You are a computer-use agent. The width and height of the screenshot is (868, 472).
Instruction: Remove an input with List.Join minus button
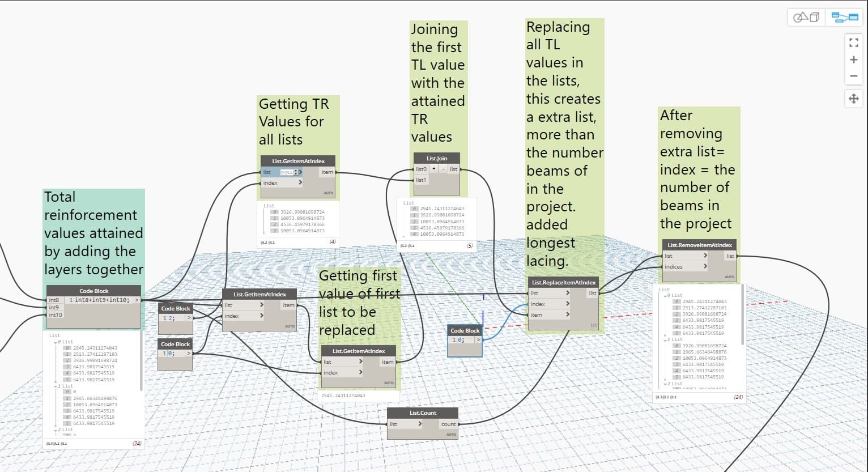tap(442, 169)
